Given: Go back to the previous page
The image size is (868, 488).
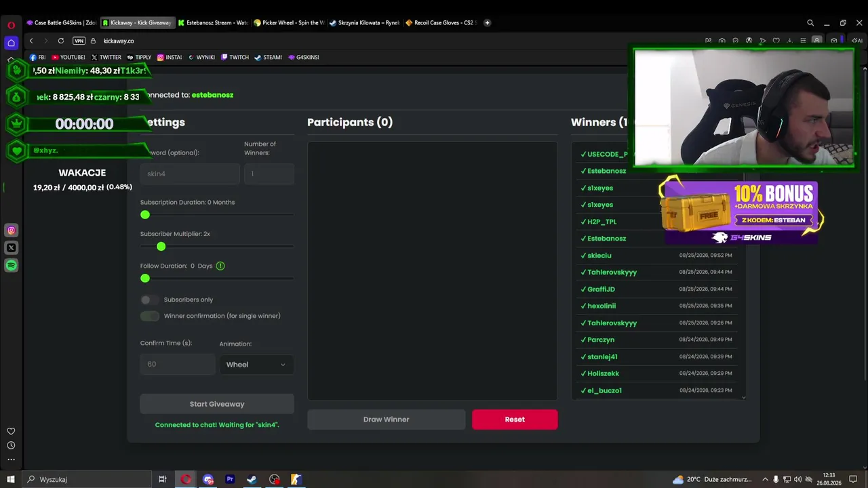Looking at the screenshot, I should coord(31,41).
